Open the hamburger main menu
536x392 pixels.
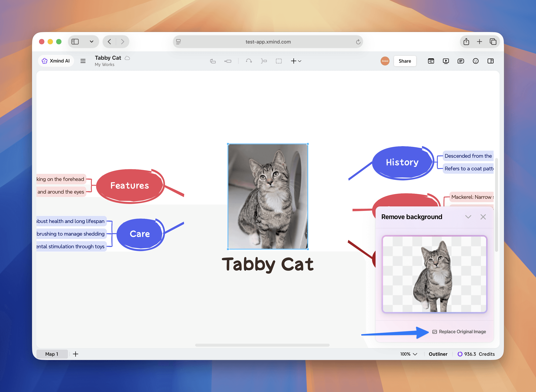[x=83, y=61]
